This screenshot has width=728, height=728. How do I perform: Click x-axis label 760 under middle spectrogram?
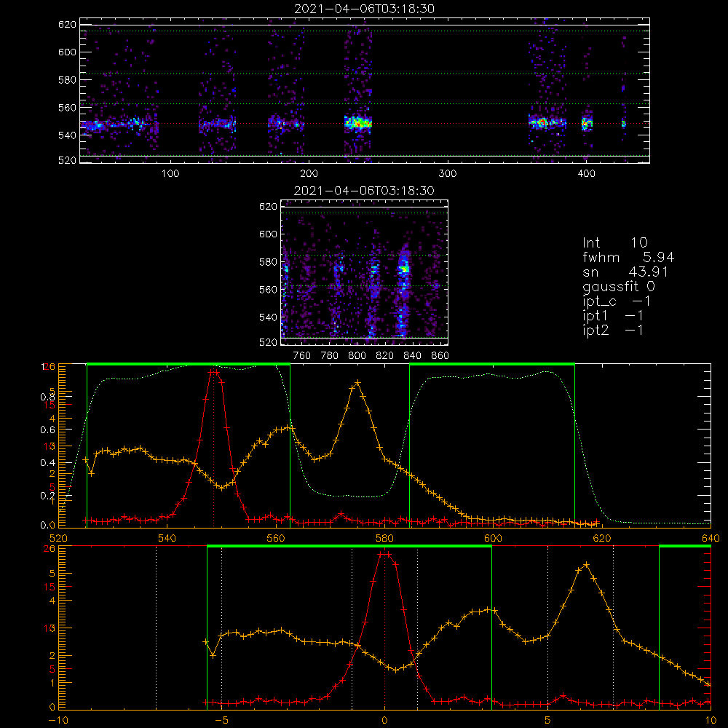302,356
